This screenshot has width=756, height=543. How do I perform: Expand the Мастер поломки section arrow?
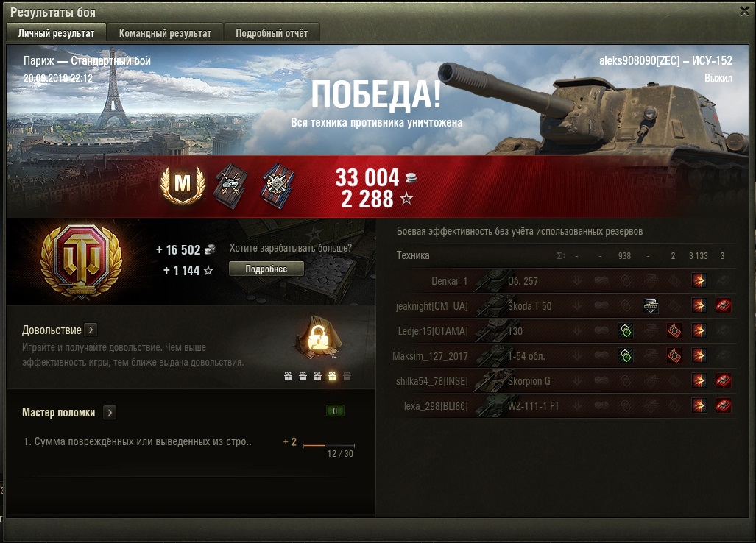coord(110,413)
